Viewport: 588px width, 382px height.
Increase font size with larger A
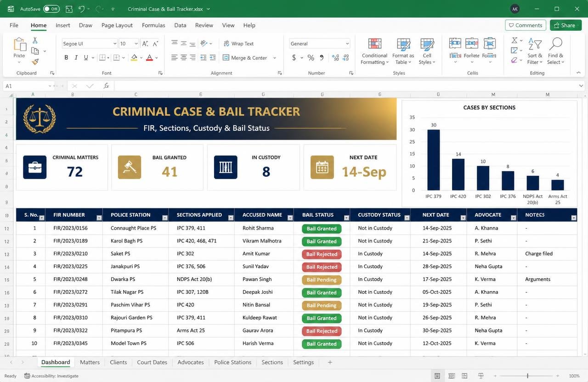(145, 44)
